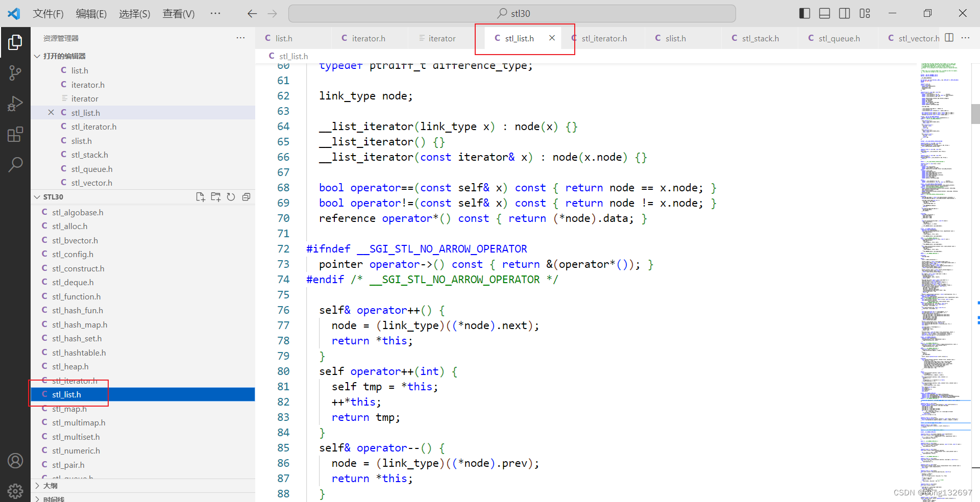Open editor more actions ellipsis
This screenshot has height=502, width=980.
coord(965,38)
